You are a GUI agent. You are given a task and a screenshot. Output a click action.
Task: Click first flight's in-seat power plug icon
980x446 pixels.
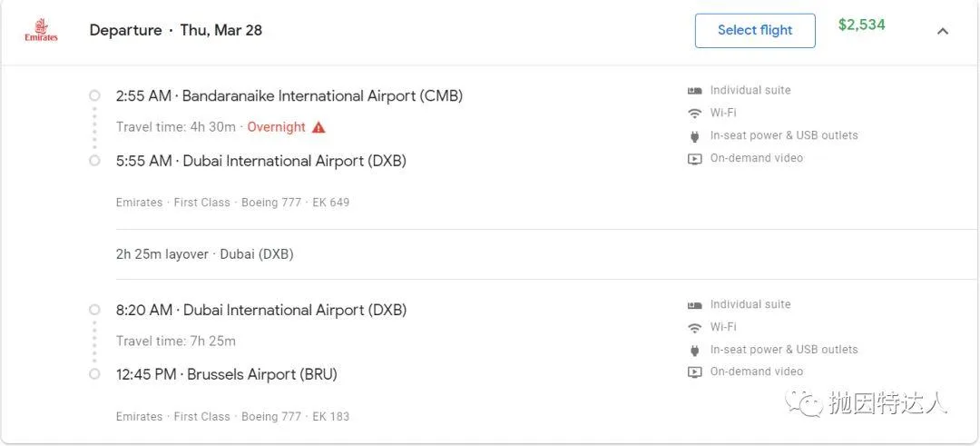tap(694, 135)
